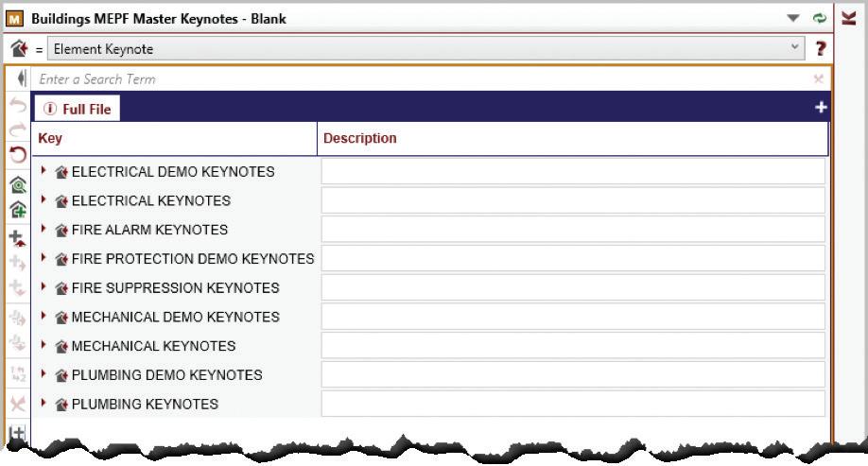
Task: Select FIRE ALARM KEYNOTES row text
Action: point(149,230)
